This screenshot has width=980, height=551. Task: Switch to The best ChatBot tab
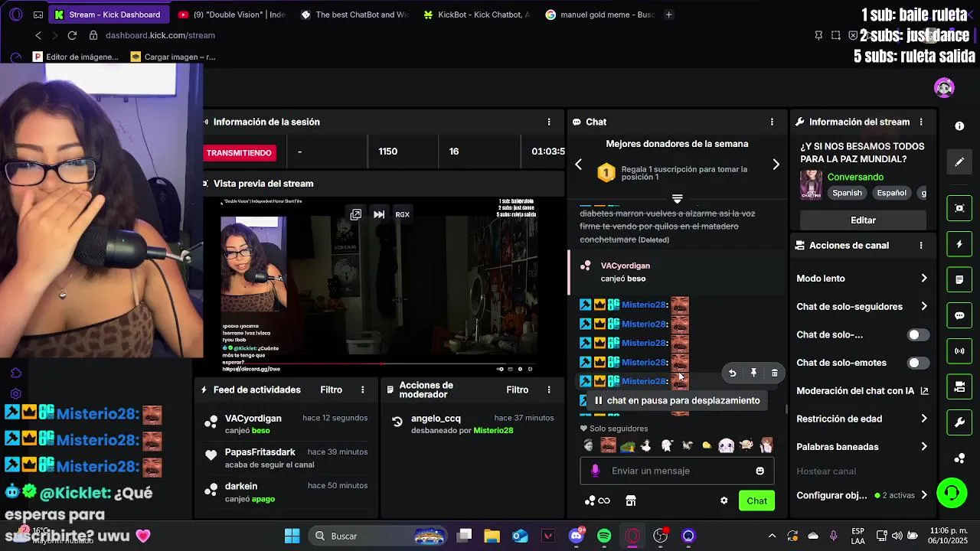353,15
